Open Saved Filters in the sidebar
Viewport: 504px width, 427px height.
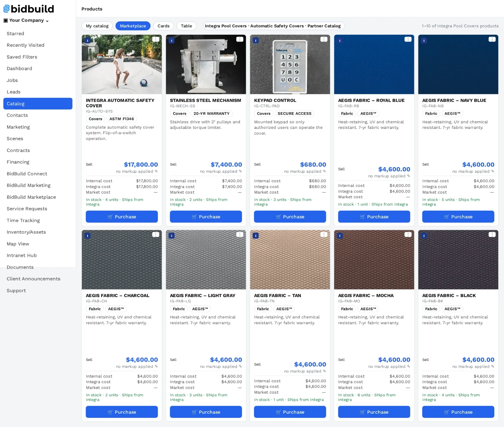(x=38, y=57)
